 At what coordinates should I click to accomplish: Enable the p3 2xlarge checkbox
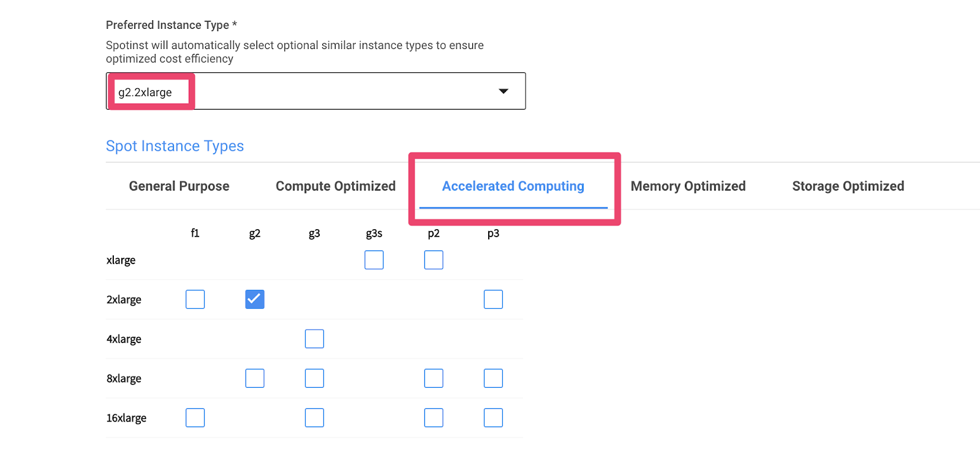[493, 299]
